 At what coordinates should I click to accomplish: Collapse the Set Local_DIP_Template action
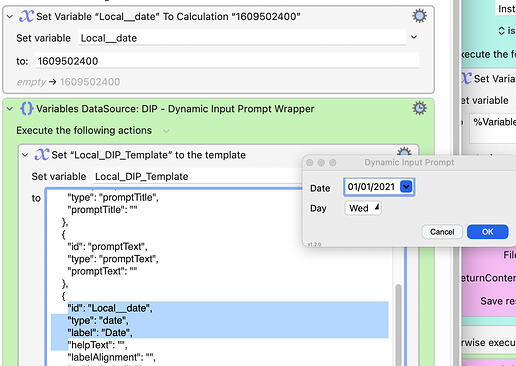point(25,155)
